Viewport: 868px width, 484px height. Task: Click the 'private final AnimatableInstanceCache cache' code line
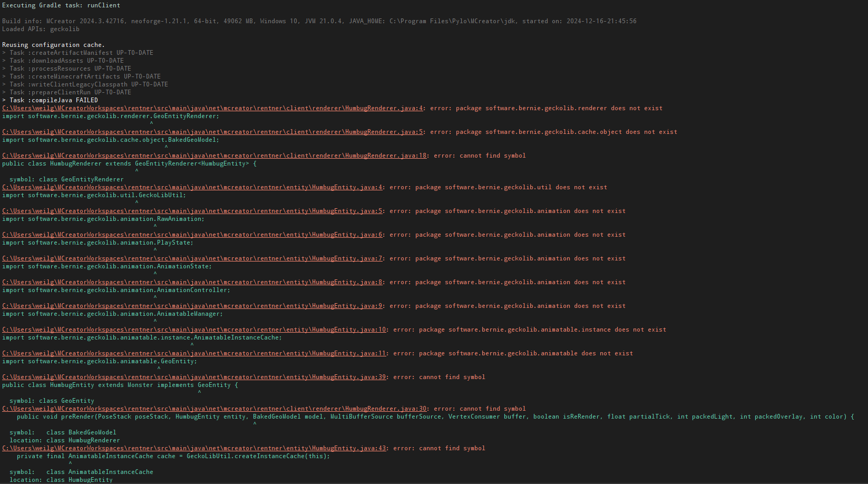pyautogui.click(x=173, y=456)
